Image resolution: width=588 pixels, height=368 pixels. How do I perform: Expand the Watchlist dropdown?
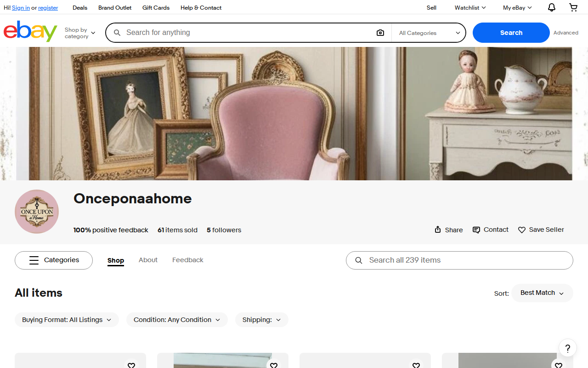(470, 7)
